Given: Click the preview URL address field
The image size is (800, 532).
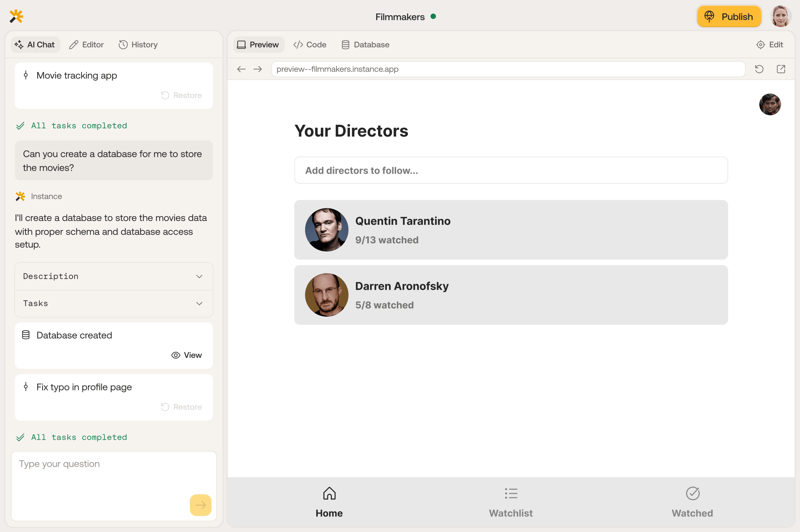Looking at the screenshot, I should pyautogui.click(x=508, y=69).
